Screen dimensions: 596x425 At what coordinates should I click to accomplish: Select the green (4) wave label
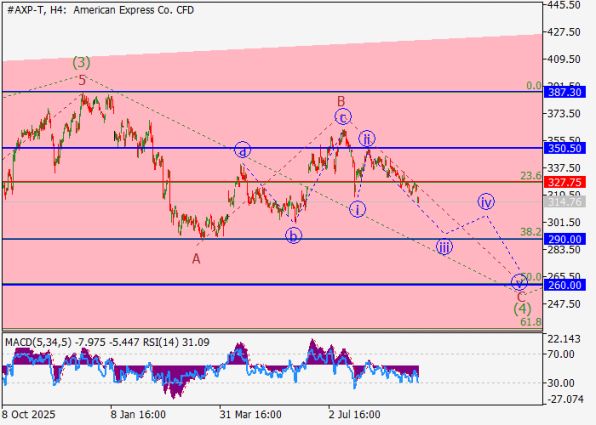522,309
